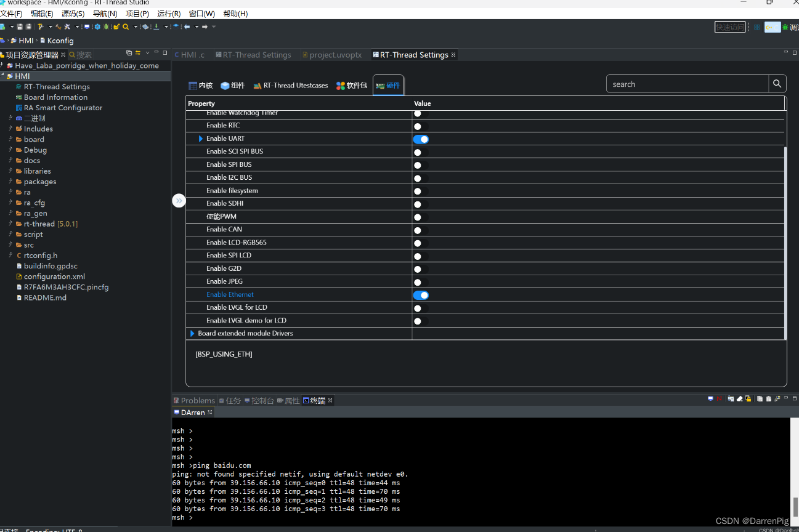Click the Back navigation arrow icon

(187, 27)
